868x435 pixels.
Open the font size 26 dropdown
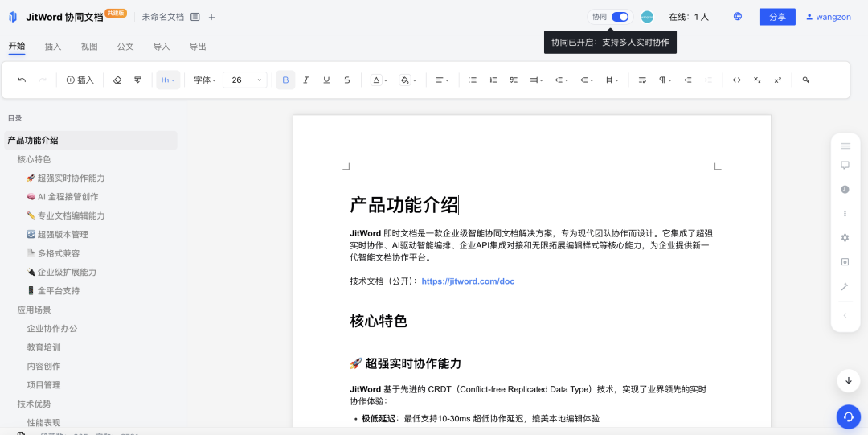244,80
